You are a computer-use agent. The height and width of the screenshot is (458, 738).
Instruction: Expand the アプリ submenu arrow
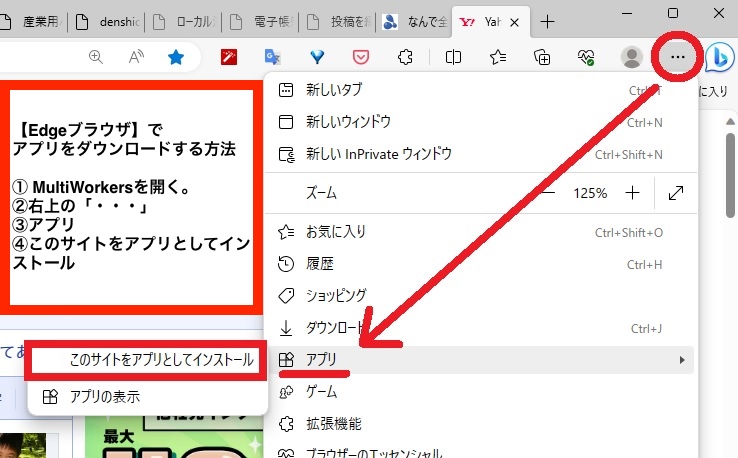[682, 360]
